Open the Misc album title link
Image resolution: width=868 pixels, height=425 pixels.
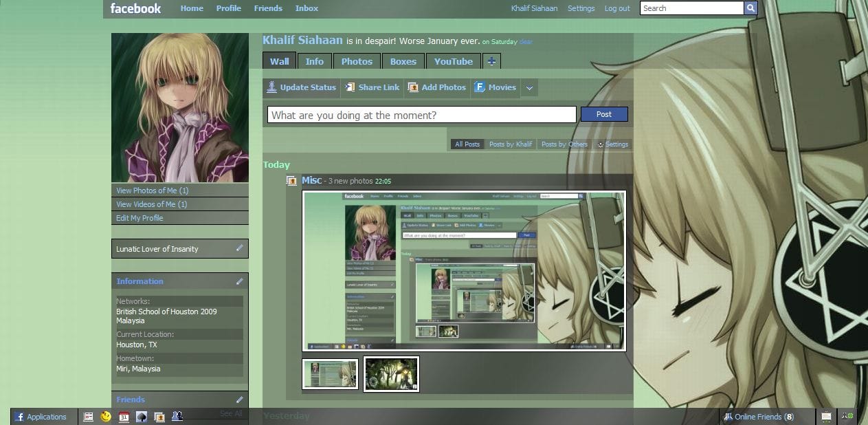311,180
